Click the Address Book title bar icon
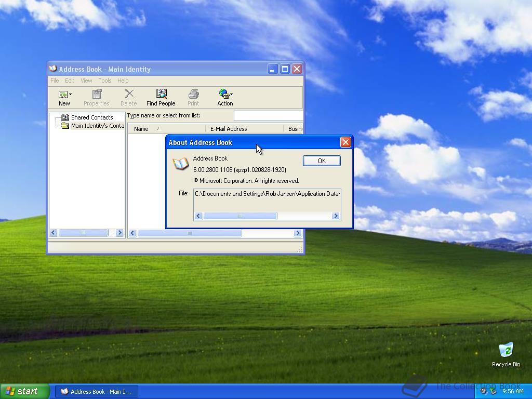 [52, 69]
